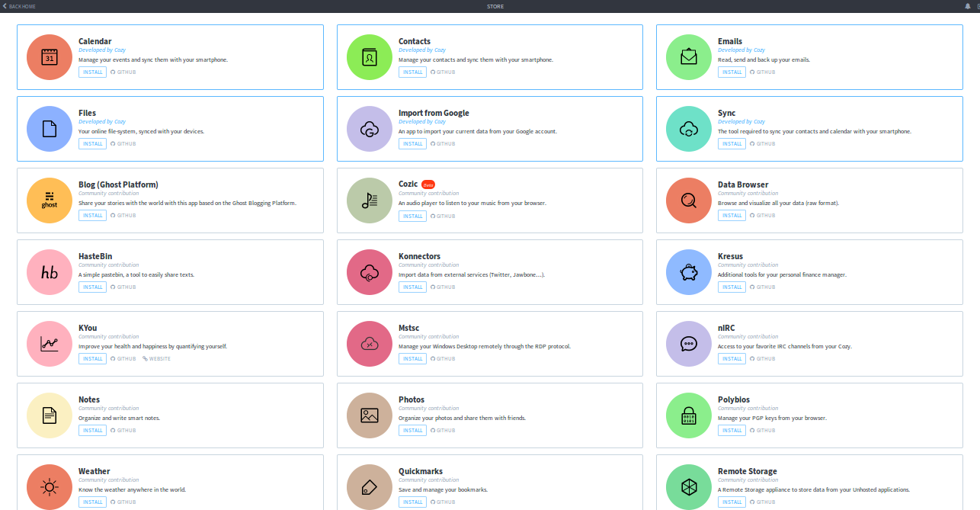Install the Weather app
Screen dimensions: 980x510
pos(93,502)
